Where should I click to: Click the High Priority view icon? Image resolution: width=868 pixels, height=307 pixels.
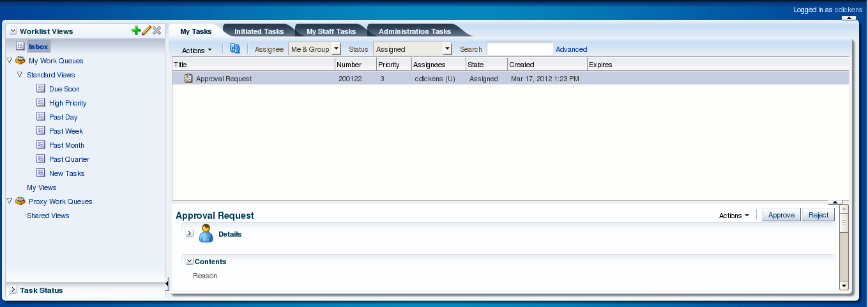41,103
